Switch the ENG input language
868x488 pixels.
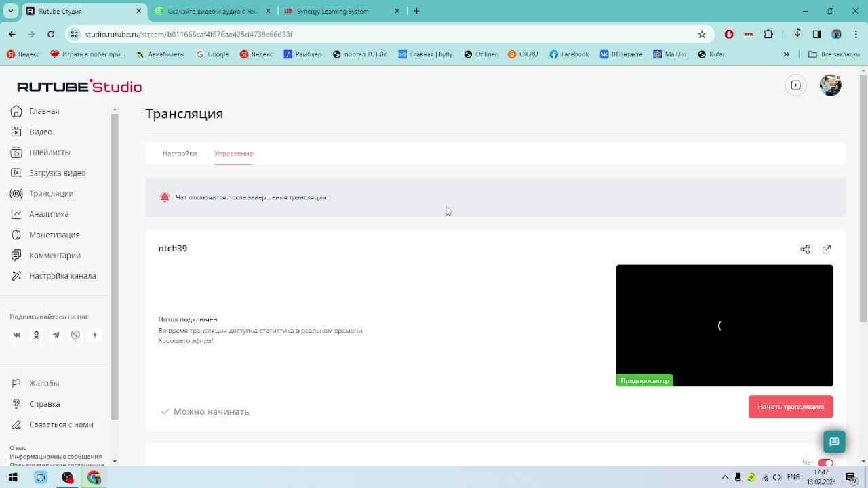coord(793,478)
